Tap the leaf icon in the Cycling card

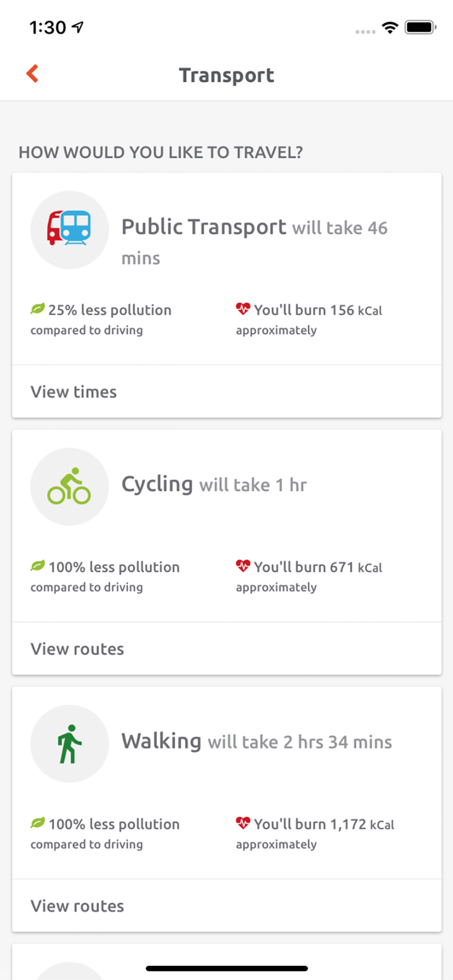37,566
